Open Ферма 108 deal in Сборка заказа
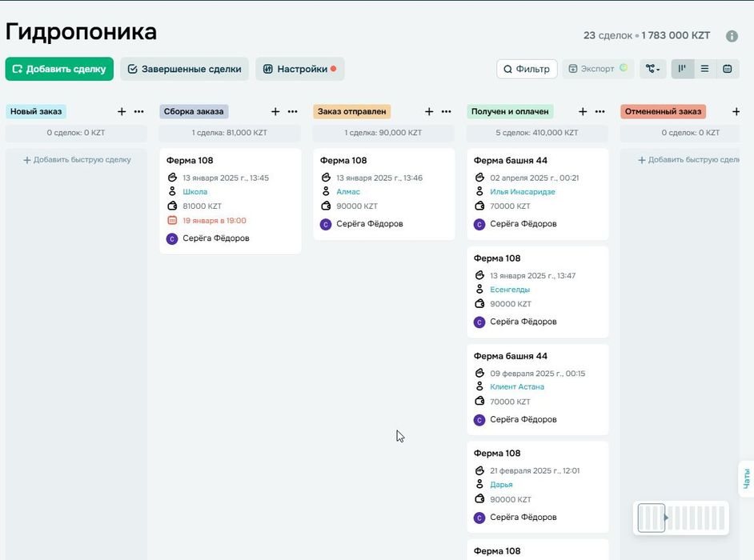 tap(190, 161)
